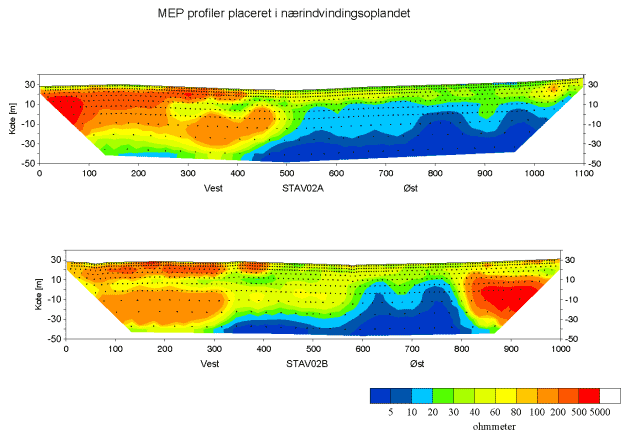
Task: Click the red high-resistivity zone in STAV02B profile
Action: click(512, 297)
